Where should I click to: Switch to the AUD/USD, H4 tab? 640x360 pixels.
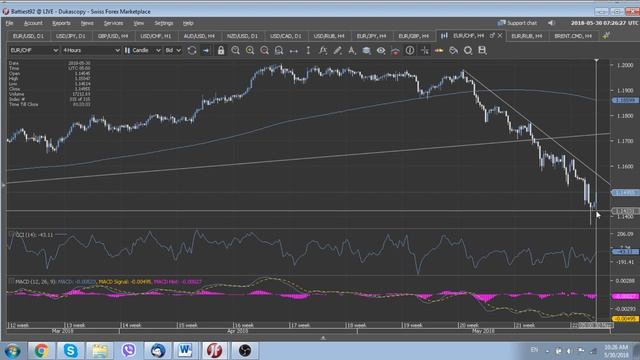pyautogui.click(x=199, y=36)
